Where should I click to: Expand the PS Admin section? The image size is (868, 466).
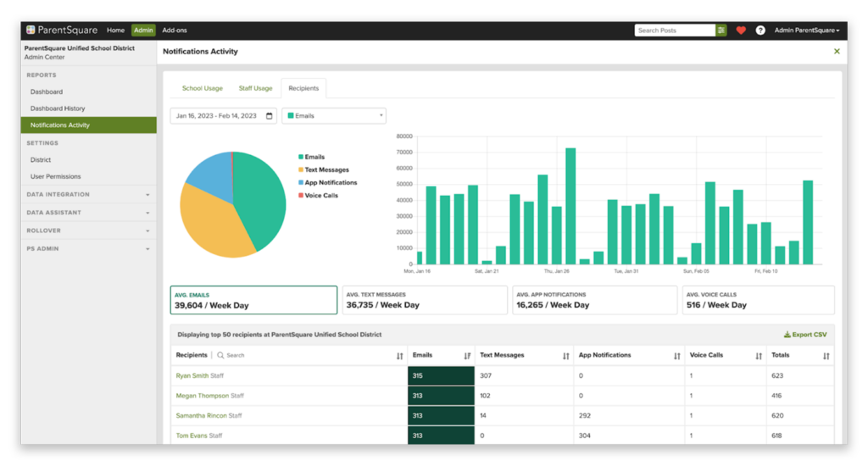pos(88,249)
